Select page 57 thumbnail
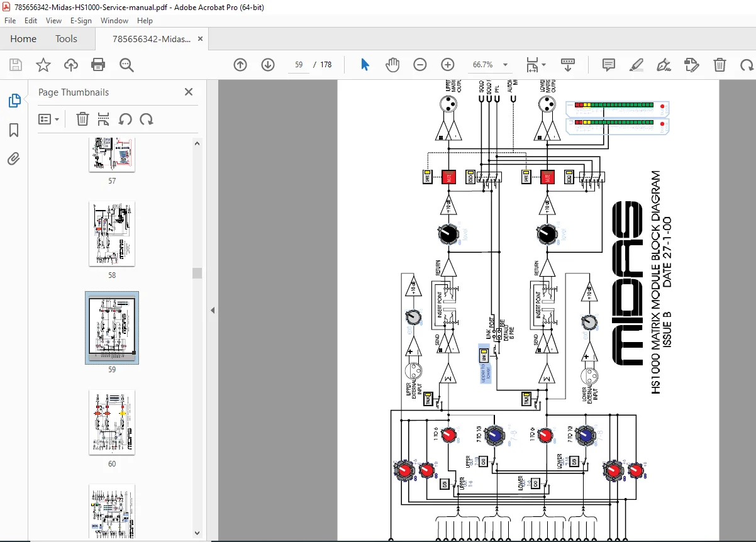This screenshot has height=542, width=756. pyautogui.click(x=112, y=155)
